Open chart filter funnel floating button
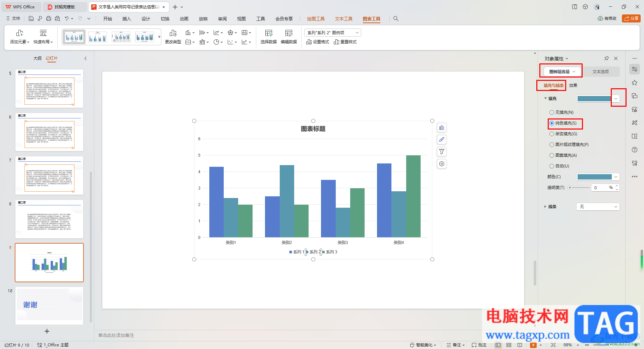The image size is (644, 349). 442,152
